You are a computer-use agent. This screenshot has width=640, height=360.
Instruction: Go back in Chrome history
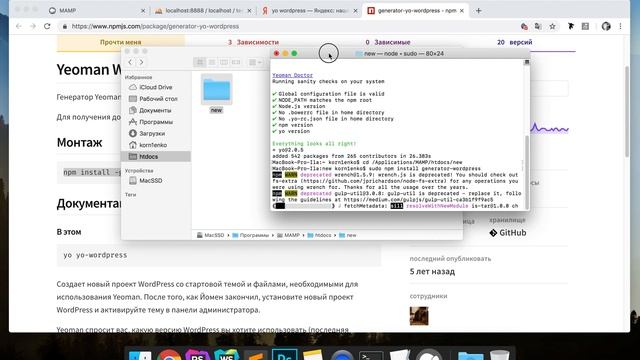click(19, 26)
